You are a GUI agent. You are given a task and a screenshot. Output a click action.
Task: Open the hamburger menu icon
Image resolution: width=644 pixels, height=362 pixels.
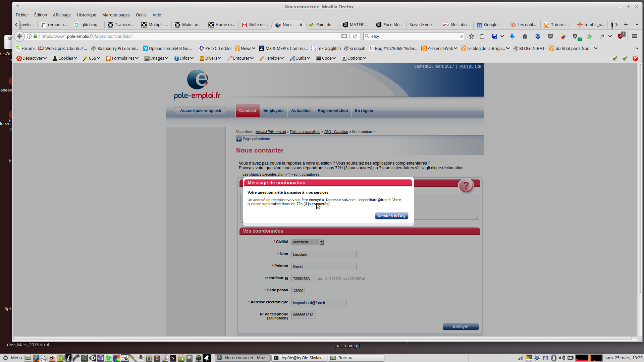634,36
